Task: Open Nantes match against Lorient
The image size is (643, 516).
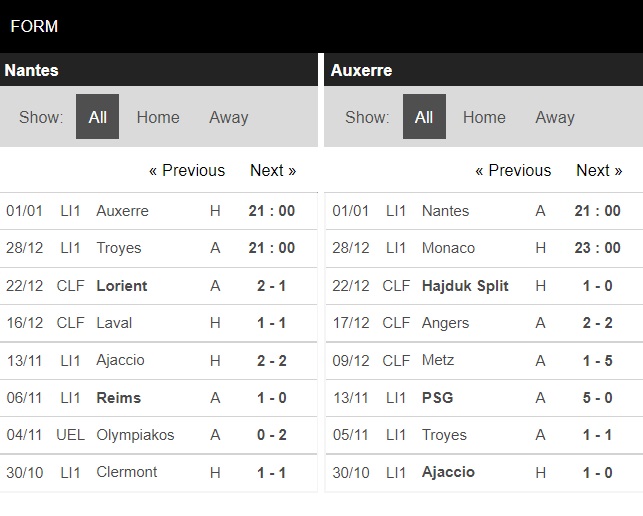Action: point(159,286)
